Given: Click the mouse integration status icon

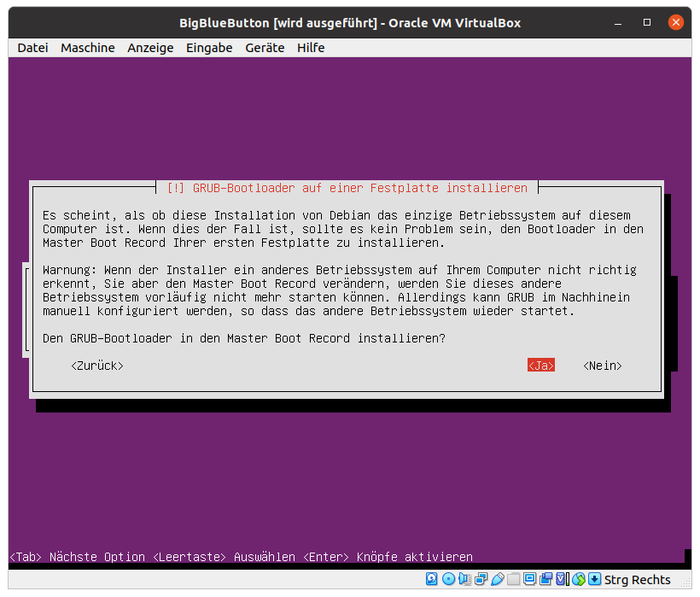Looking at the screenshot, I should click(579, 579).
